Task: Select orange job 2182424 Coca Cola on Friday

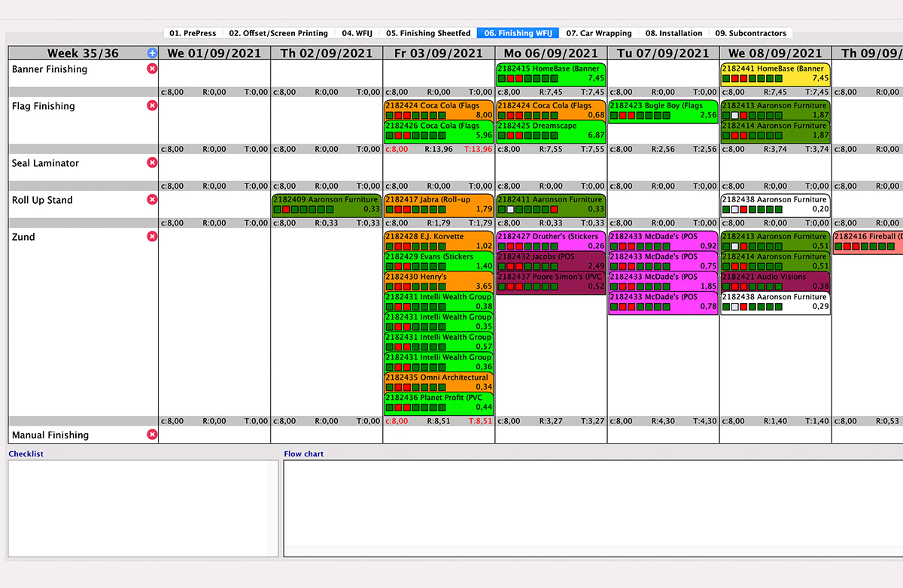Action: coord(439,111)
